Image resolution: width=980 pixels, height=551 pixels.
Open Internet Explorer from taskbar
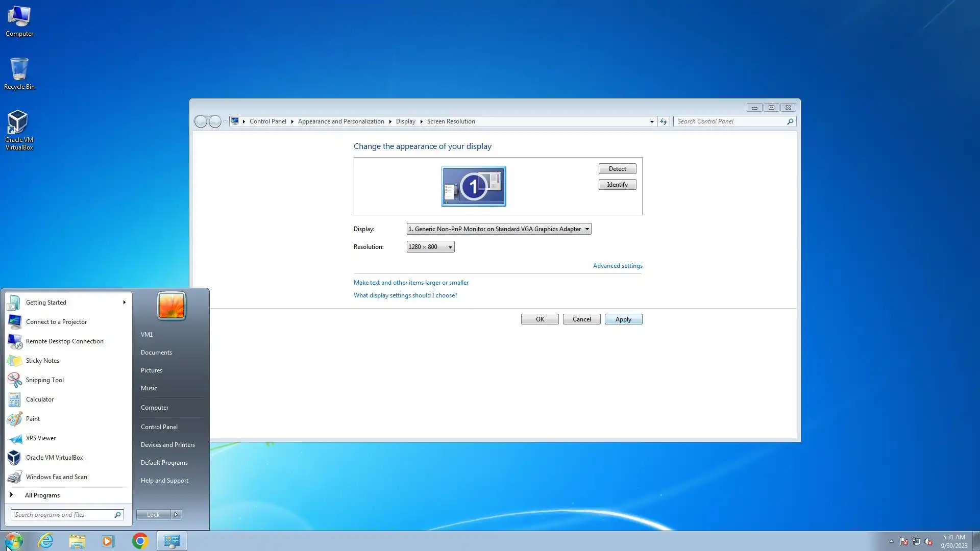click(x=46, y=541)
